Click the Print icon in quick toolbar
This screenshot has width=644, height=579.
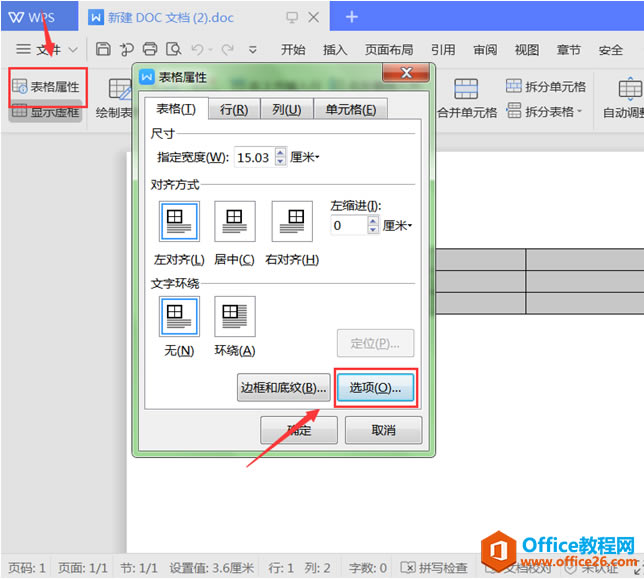pos(150,49)
